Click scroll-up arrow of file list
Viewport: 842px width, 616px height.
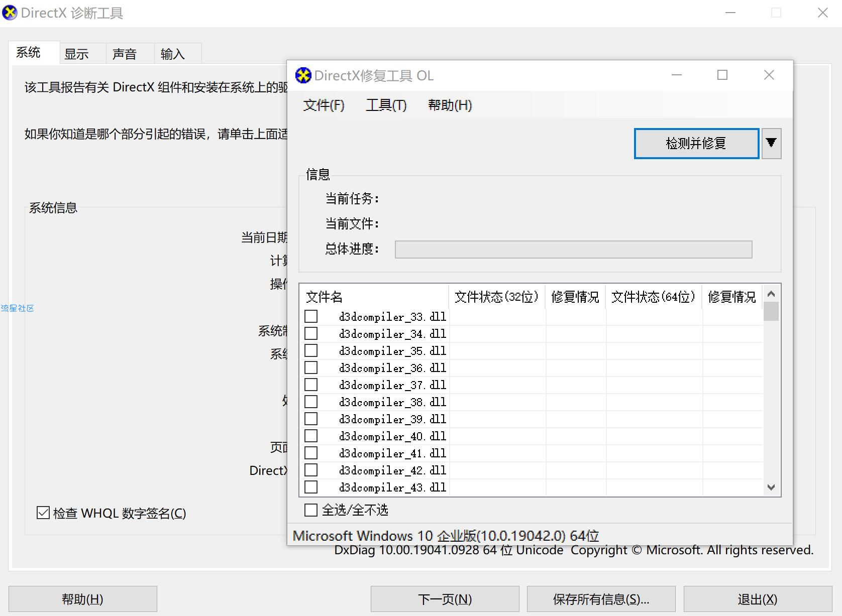coord(771,294)
